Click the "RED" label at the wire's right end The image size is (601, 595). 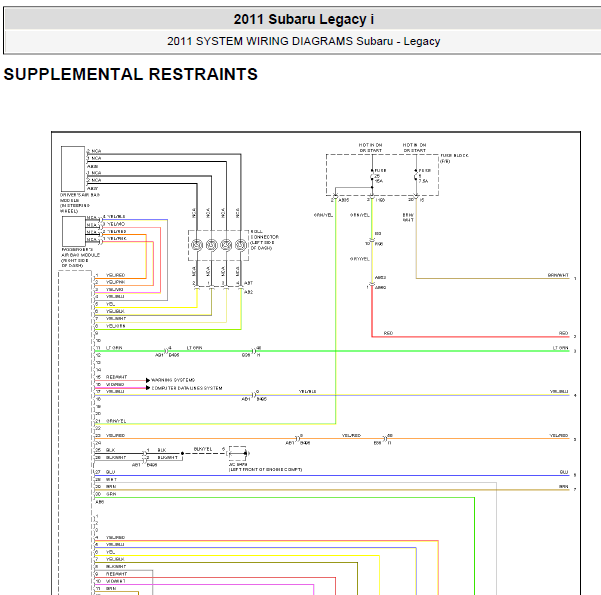(x=563, y=333)
